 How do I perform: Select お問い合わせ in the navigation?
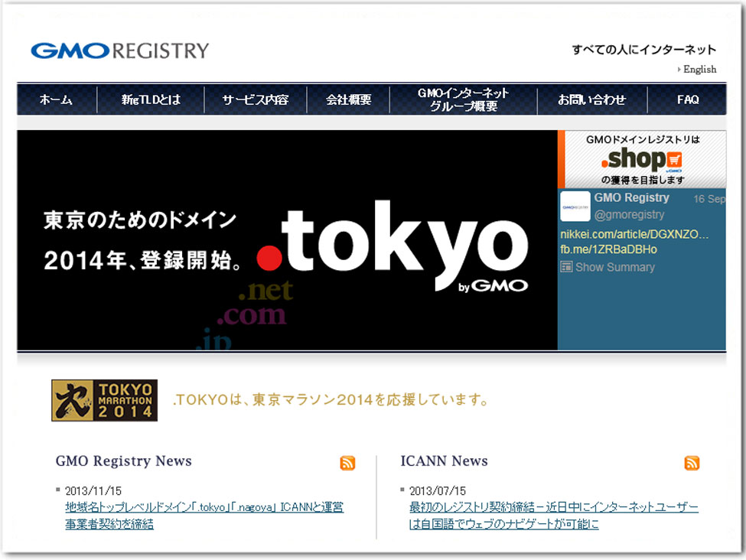coord(591,99)
